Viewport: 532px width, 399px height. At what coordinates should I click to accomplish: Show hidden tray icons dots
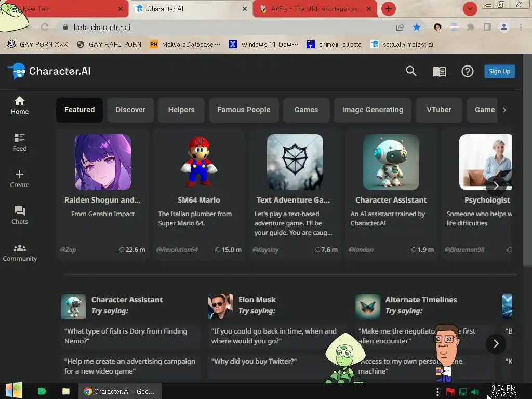437,392
